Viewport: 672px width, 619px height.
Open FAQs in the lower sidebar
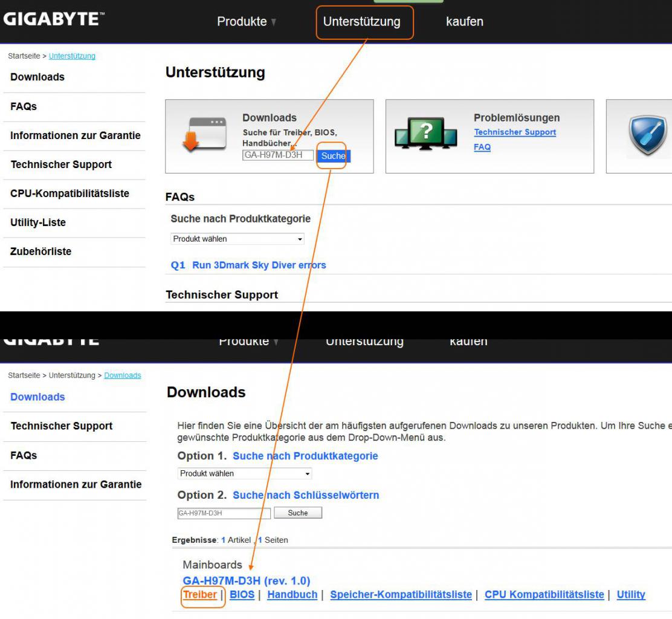24,455
